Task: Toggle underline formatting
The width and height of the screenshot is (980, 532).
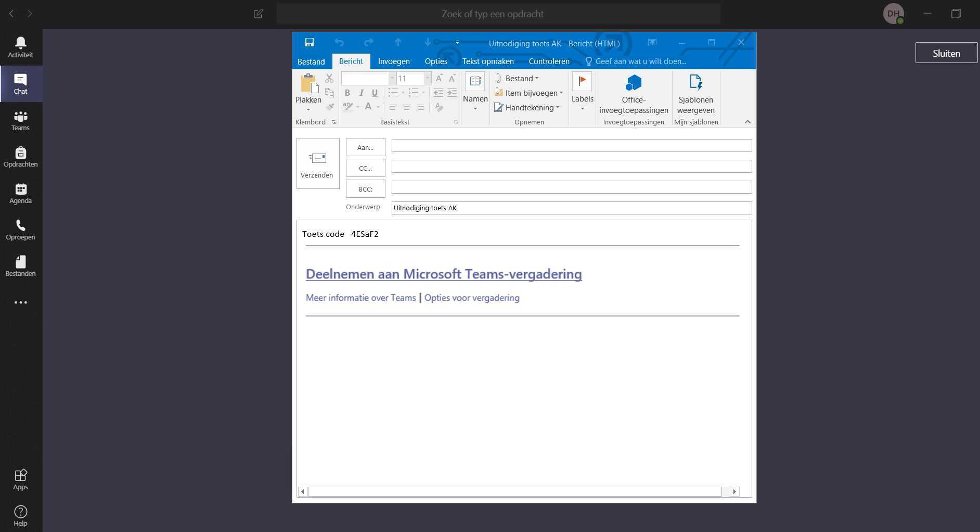Action: pyautogui.click(x=375, y=93)
